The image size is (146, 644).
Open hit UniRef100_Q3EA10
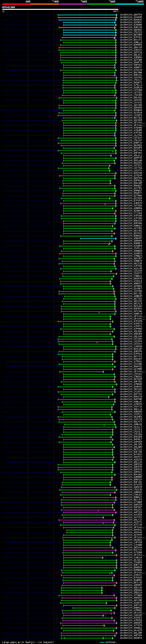point(131,50)
